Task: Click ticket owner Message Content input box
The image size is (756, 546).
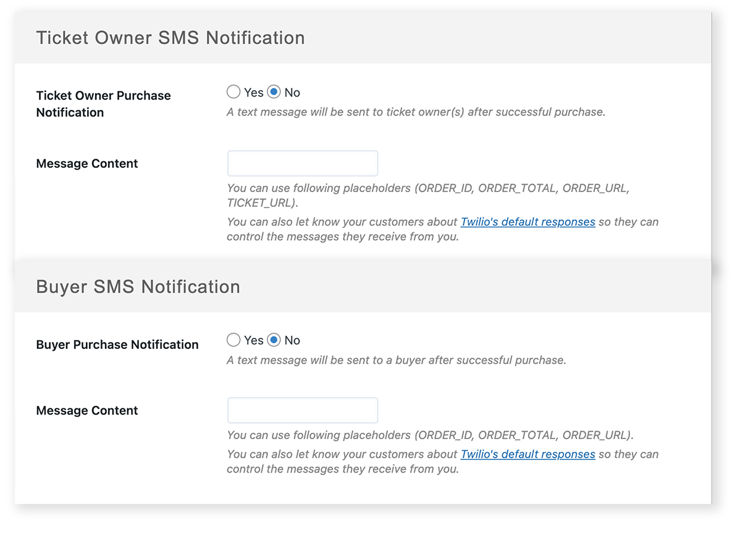Action: [303, 163]
